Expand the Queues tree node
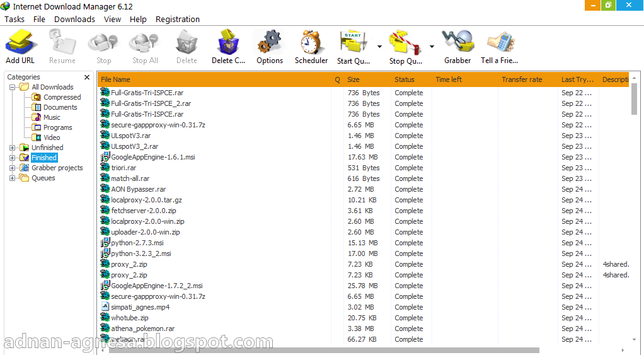The height and width of the screenshot is (355, 644). 12,178
